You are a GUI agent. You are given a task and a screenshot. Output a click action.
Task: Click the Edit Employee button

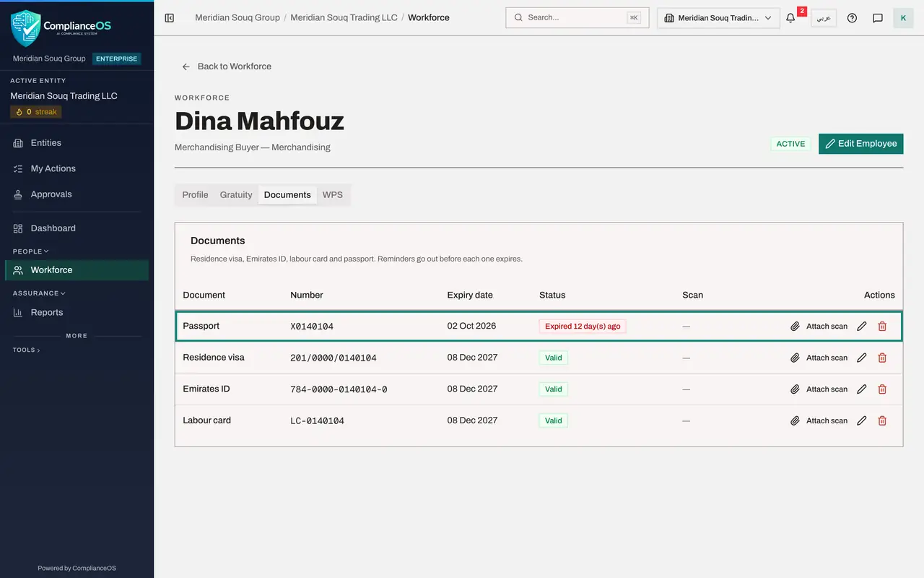pyautogui.click(x=861, y=144)
